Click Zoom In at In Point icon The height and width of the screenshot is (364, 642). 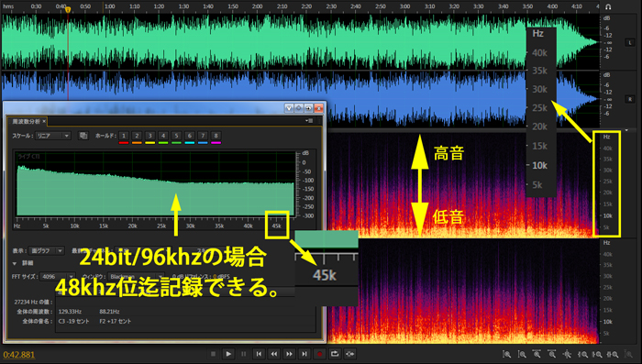(x=582, y=354)
